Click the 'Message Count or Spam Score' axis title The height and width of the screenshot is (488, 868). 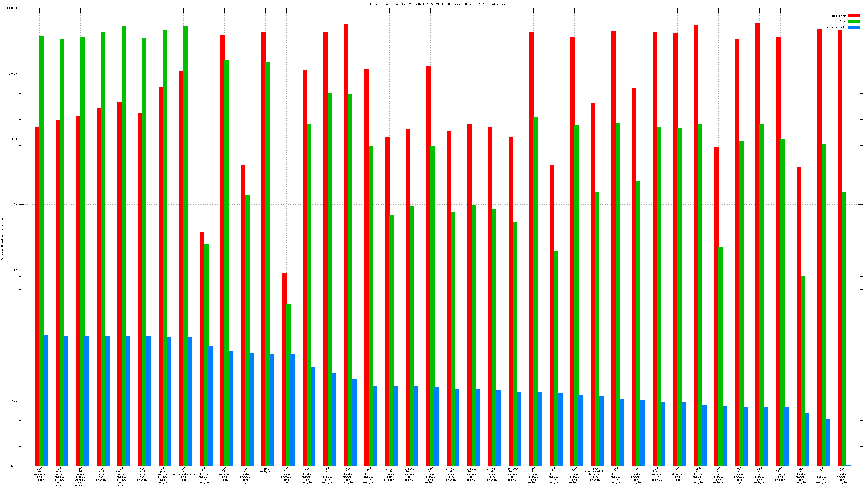(x=2, y=237)
